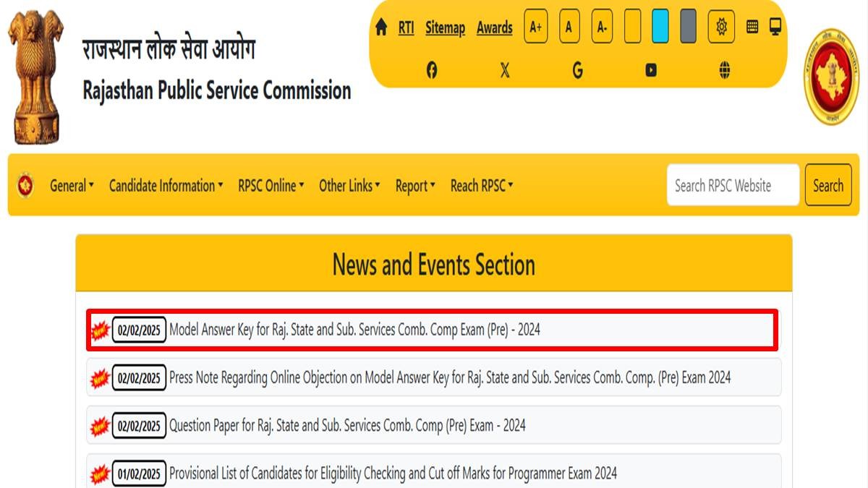Open the RPSC Online dropdown
Image resolution: width=868 pixels, height=488 pixels.
click(271, 186)
